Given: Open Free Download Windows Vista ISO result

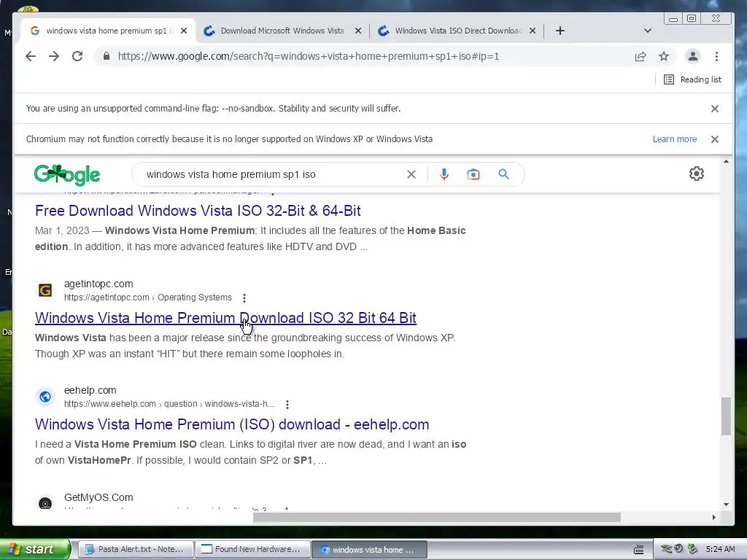Looking at the screenshot, I should click(198, 211).
